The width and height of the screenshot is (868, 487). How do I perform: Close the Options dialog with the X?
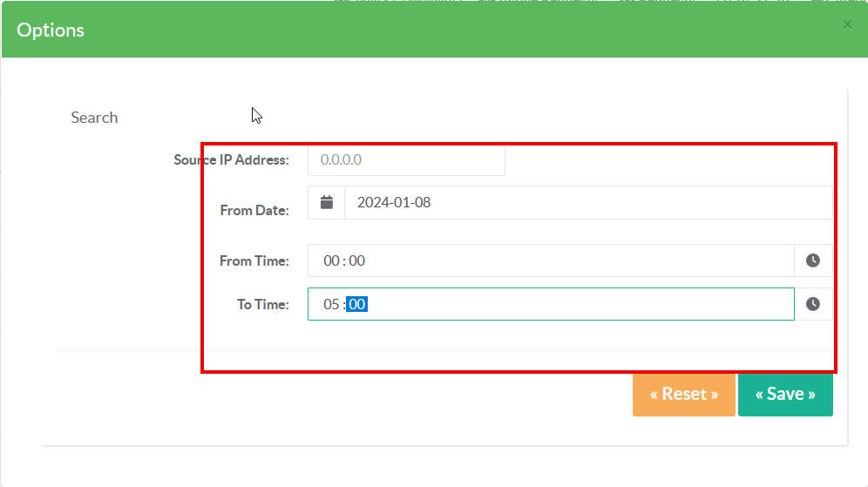pyautogui.click(x=847, y=24)
